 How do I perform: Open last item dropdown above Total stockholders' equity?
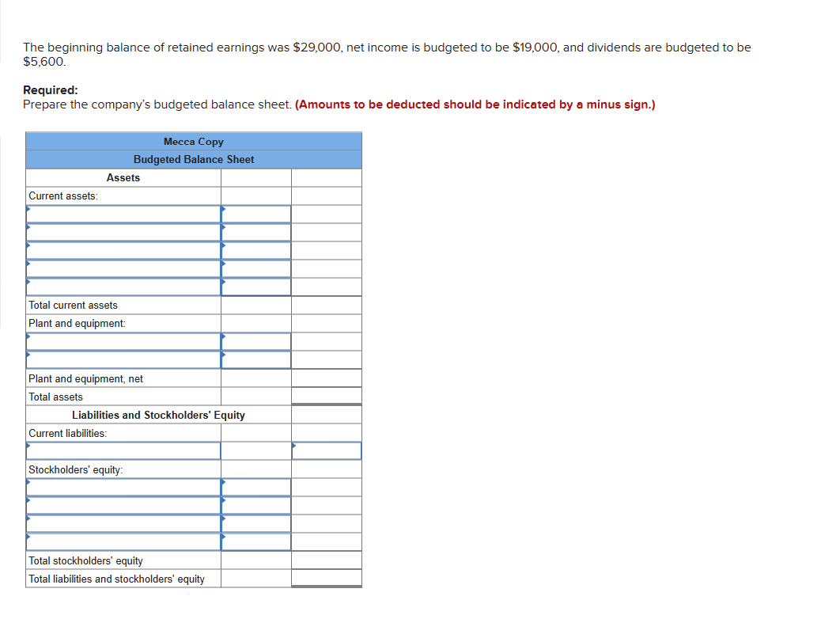[123, 542]
